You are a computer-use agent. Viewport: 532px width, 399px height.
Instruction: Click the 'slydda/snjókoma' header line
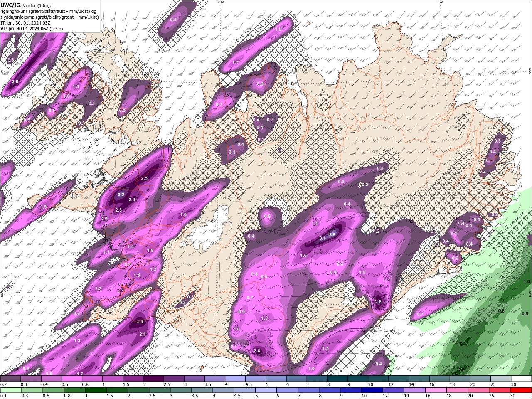[49, 17]
